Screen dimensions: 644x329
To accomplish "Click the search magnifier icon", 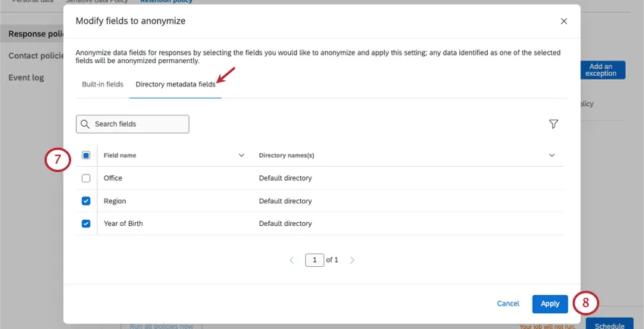I will [86, 124].
